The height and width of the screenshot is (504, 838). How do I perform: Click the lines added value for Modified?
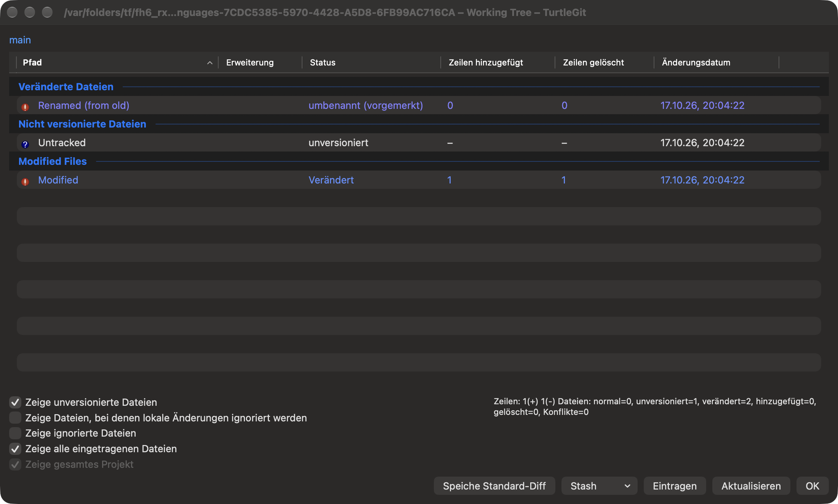pos(449,180)
